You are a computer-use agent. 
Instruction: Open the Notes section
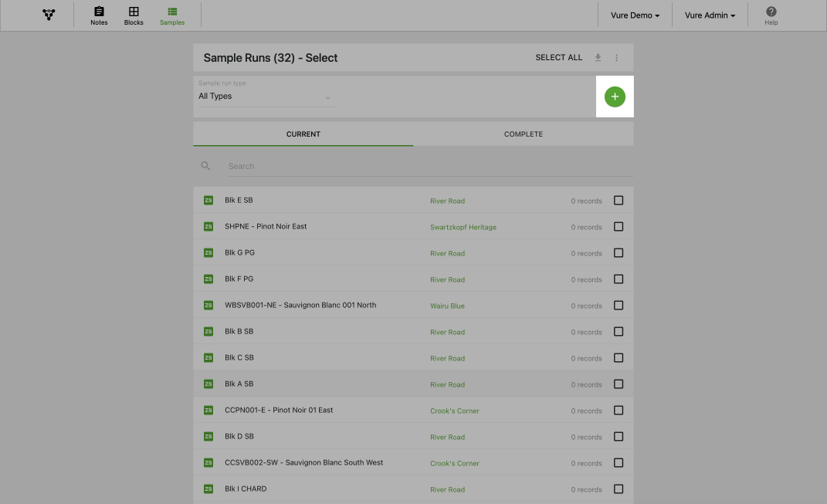99,15
